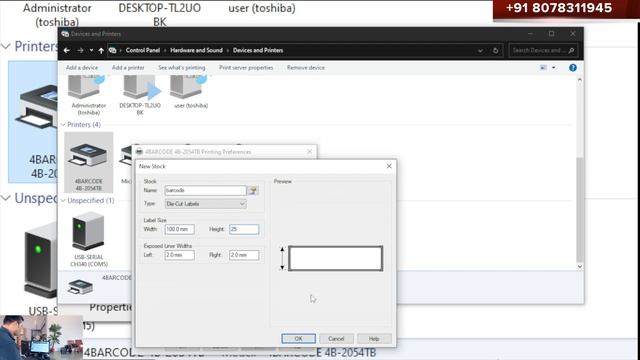Close the Printing Preferences dialog
The width and height of the screenshot is (640, 360).
(x=309, y=152)
